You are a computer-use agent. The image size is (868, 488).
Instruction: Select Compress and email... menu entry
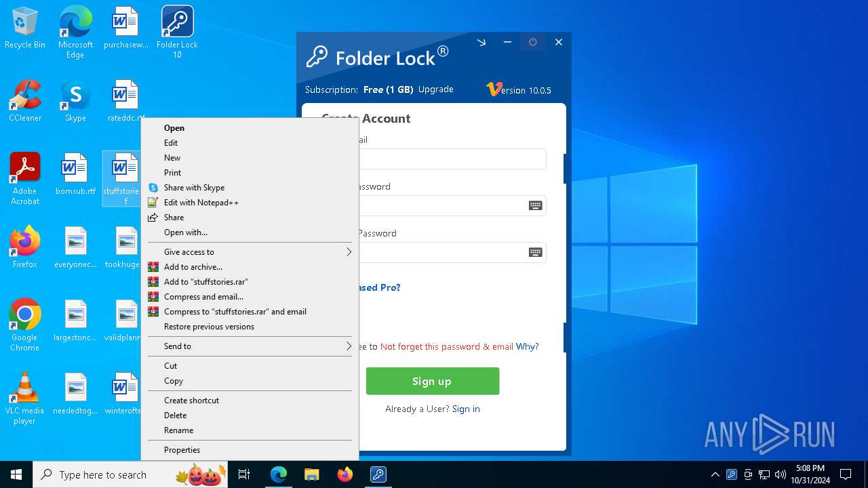click(x=250, y=297)
